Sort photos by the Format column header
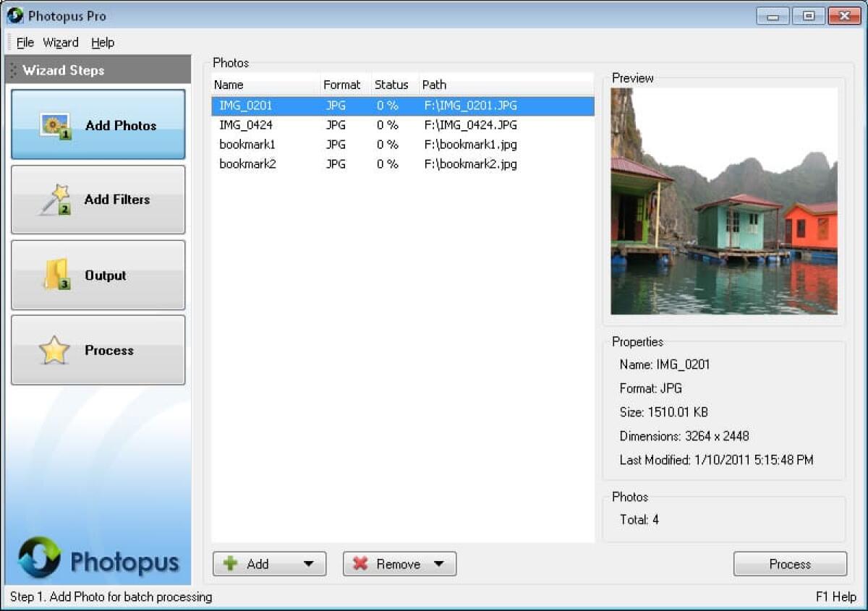 341,85
